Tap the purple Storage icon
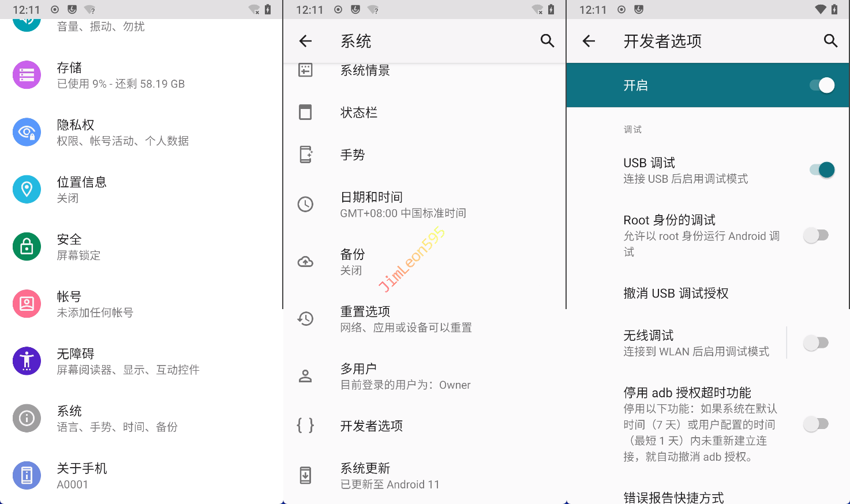This screenshot has width=850, height=504. (x=27, y=75)
